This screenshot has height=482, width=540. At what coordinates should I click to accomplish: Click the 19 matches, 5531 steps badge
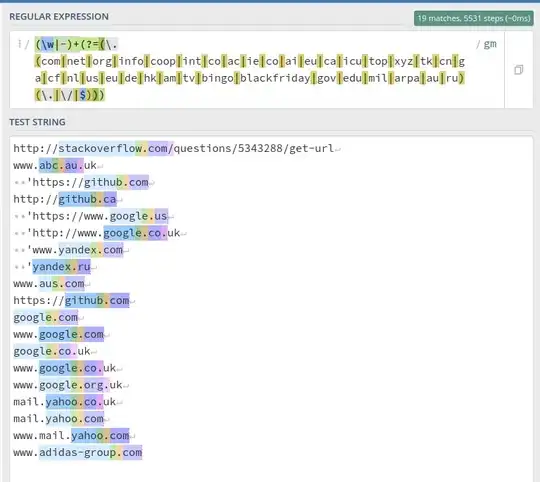click(474, 18)
